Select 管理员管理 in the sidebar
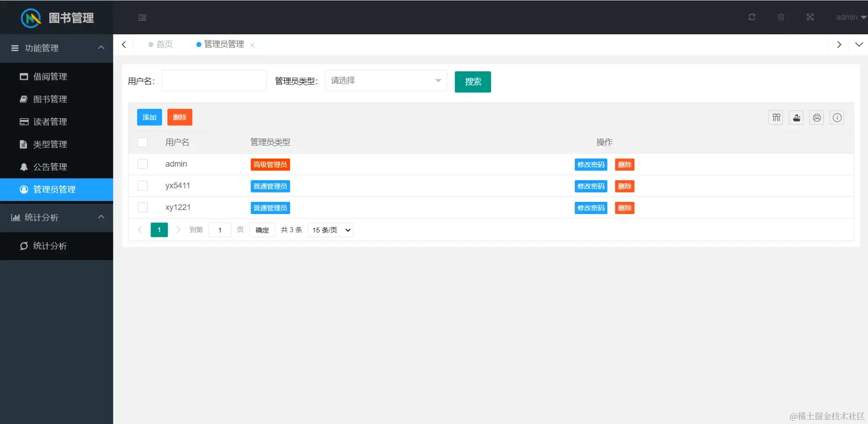868x424 pixels. point(56,189)
